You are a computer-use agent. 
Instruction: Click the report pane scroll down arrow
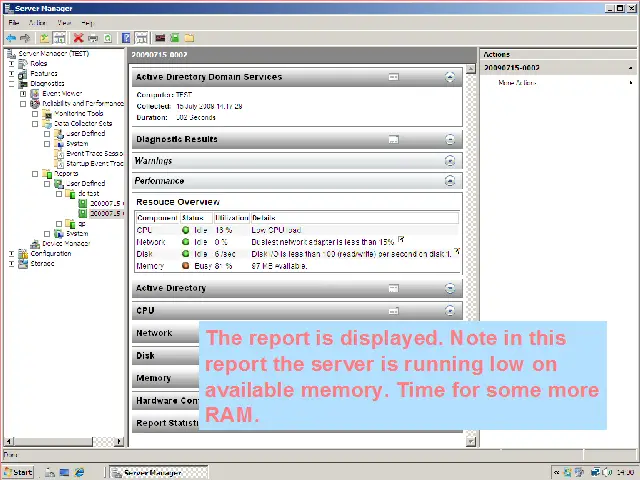pos(471,441)
